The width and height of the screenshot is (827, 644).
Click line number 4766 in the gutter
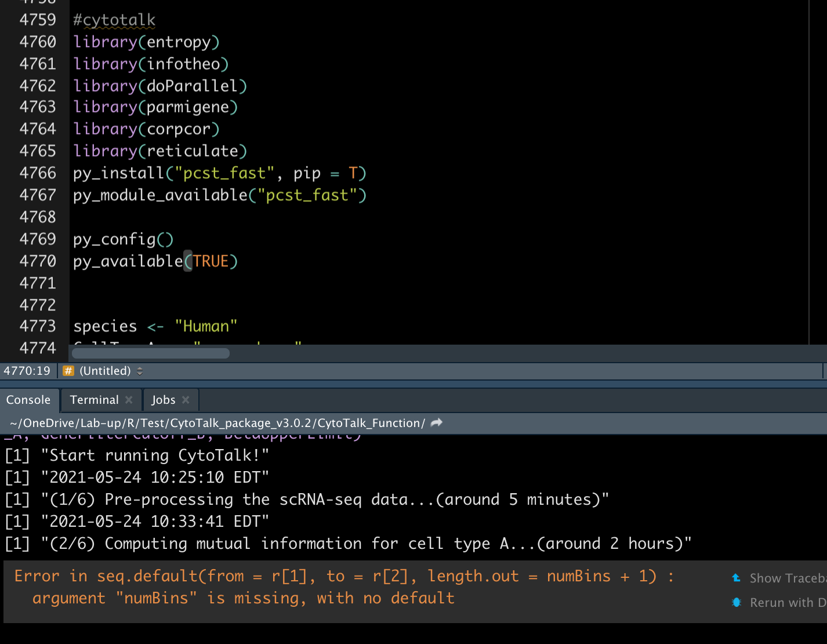(38, 172)
